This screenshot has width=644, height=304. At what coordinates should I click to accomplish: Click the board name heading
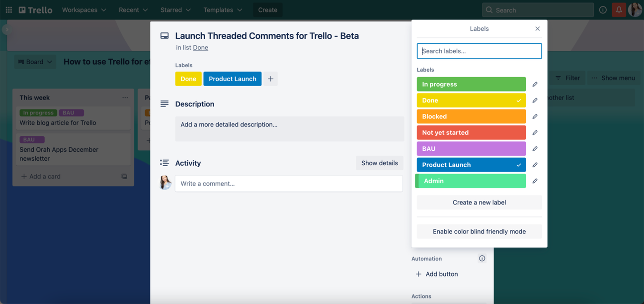107,62
